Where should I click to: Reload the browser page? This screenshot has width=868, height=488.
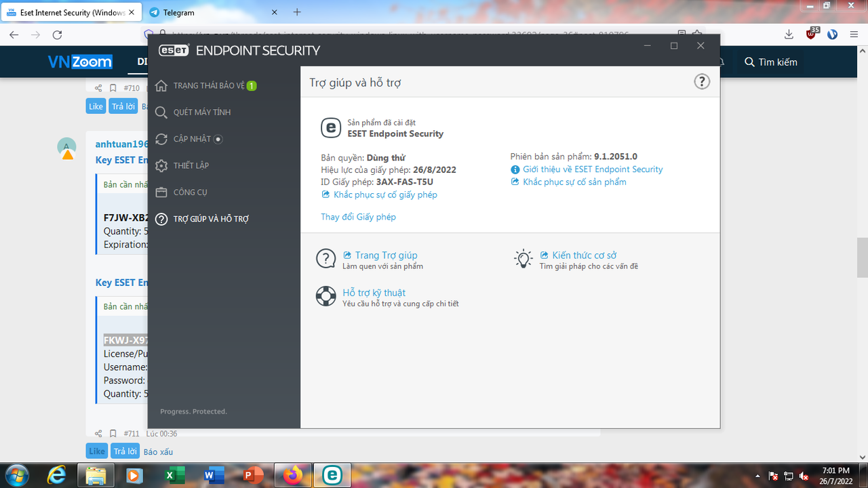(x=57, y=35)
